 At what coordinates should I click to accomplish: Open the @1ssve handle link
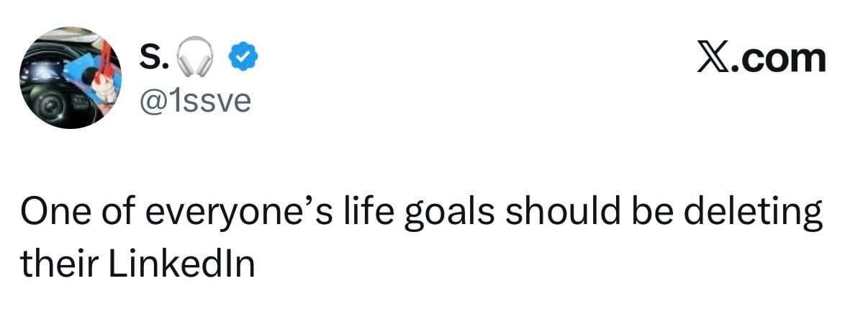click(x=194, y=101)
